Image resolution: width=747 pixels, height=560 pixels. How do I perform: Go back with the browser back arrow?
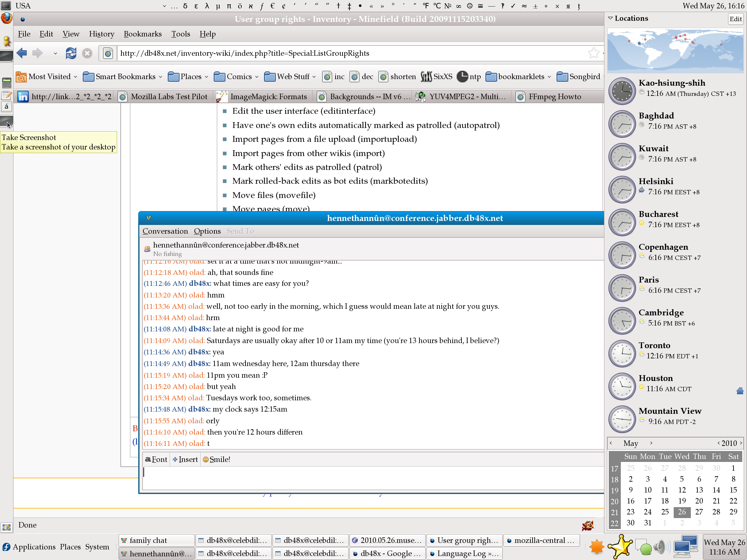22,53
